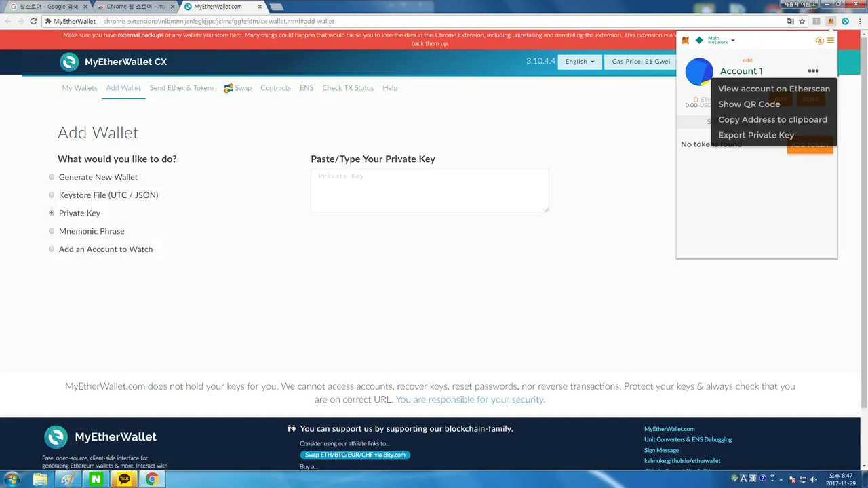Choose View account on Etherscan

774,89
